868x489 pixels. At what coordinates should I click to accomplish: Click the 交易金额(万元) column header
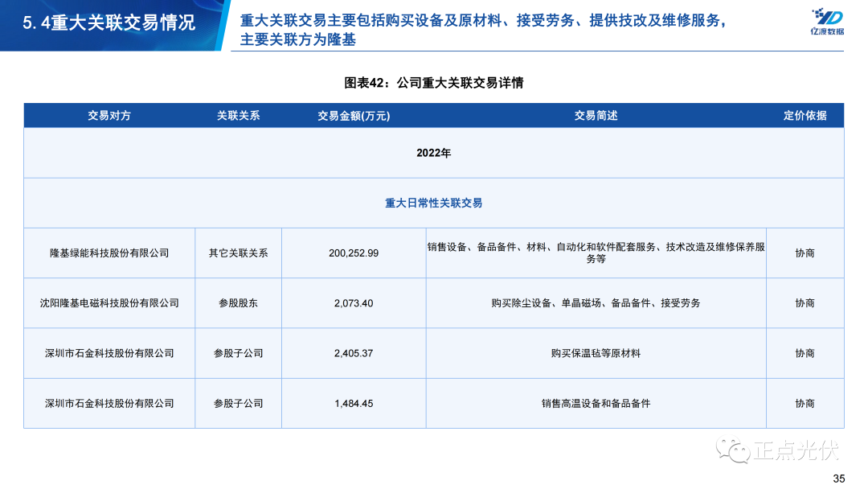354,116
